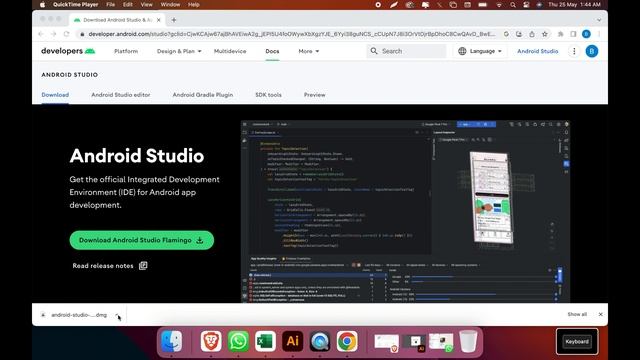Expand the tab search chevron
This screenshot has height=360, width=640.
[x=599, y=20]
